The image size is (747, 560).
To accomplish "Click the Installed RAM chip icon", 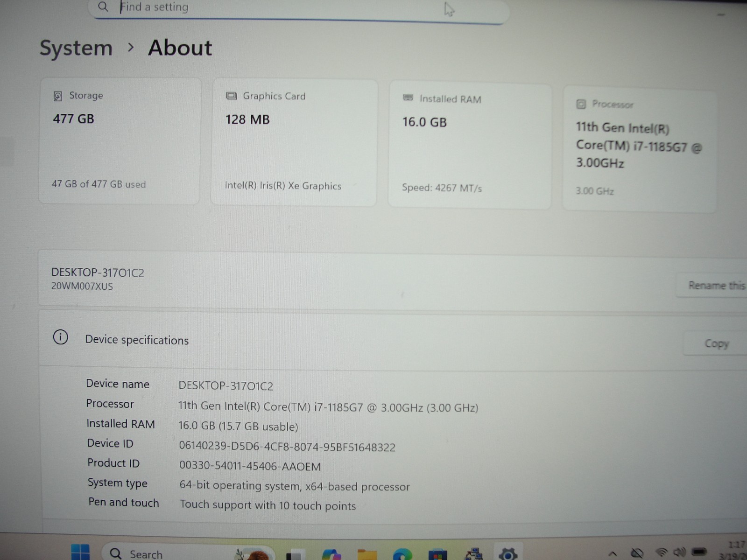I will tap(408, 98).
